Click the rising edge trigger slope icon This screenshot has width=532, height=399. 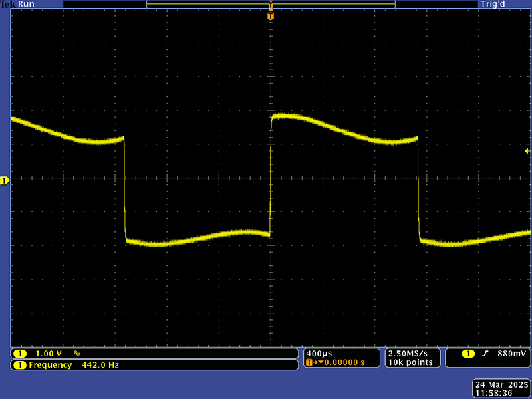tap(485, 354)
